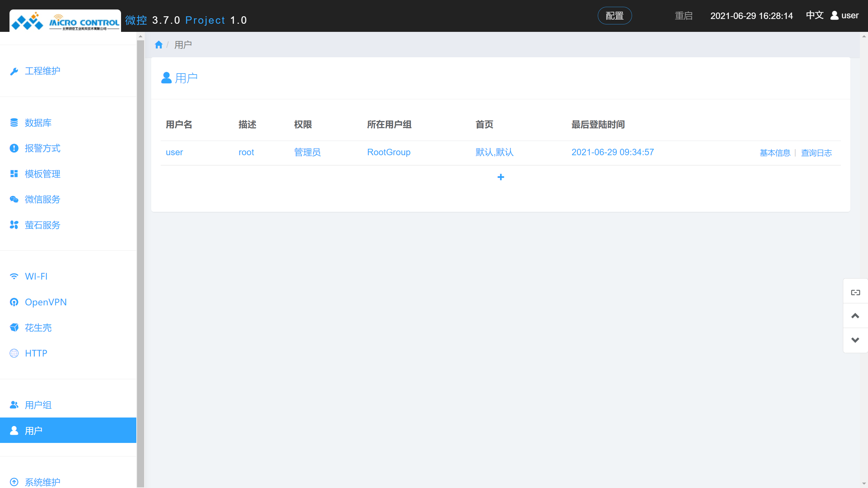Click the sidebar scroll up arrow
Screen dimensions: 868x488
coord(140,36)
